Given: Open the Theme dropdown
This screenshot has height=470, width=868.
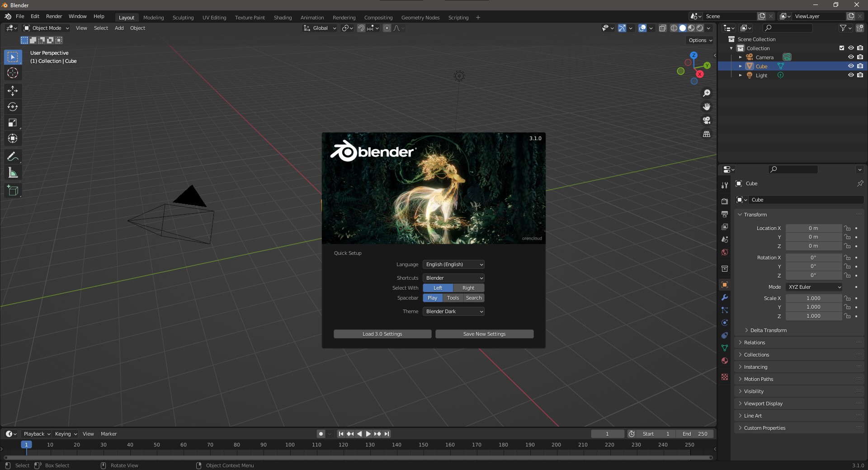Looking at the screenshot, I should point(453,311).
